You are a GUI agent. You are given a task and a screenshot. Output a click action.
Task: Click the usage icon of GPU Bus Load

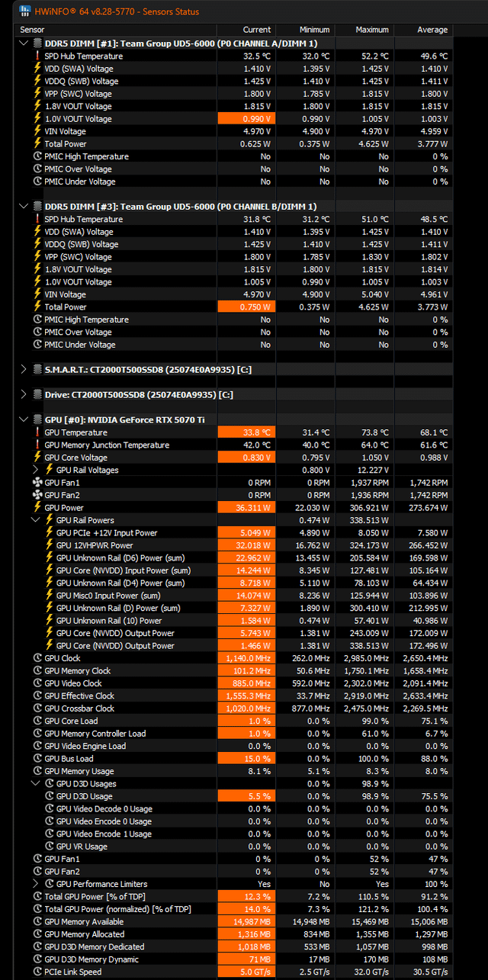38,759
